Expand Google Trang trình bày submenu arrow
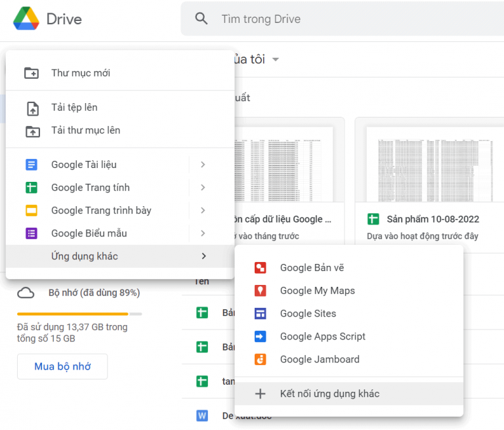This screenshot has height=430, width=504. point(203,210)
